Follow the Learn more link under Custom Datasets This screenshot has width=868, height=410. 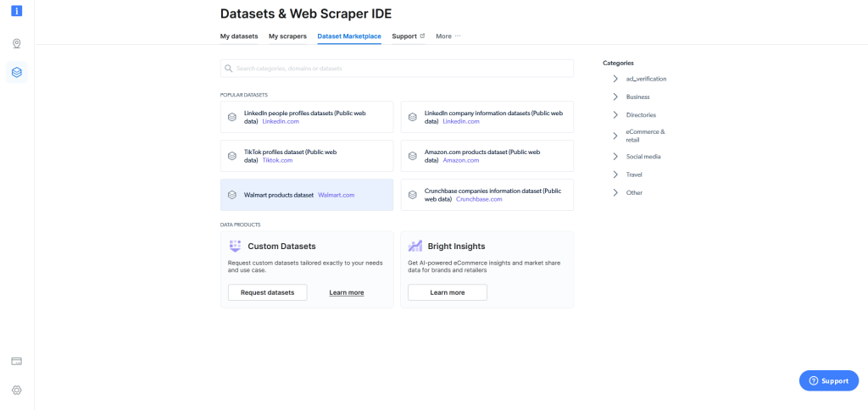coord(346,292)
